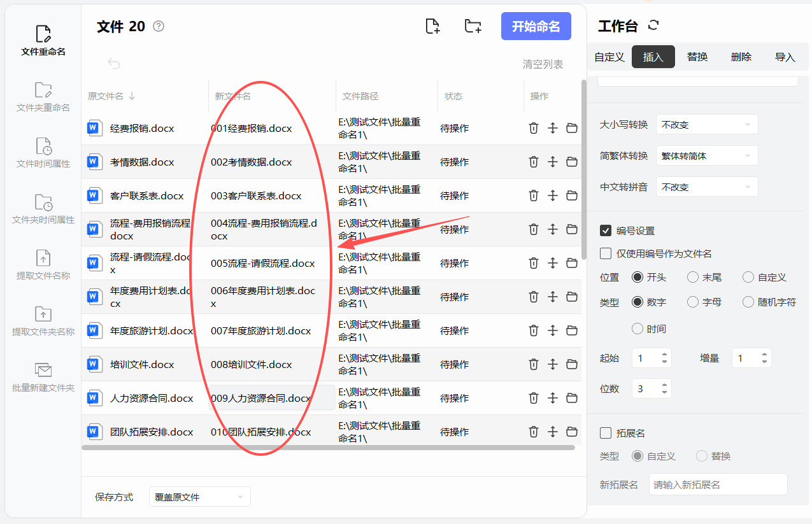Screen dimensions: 812x524
Task: Click the 开始命名 button
Action: coord(536,26)
